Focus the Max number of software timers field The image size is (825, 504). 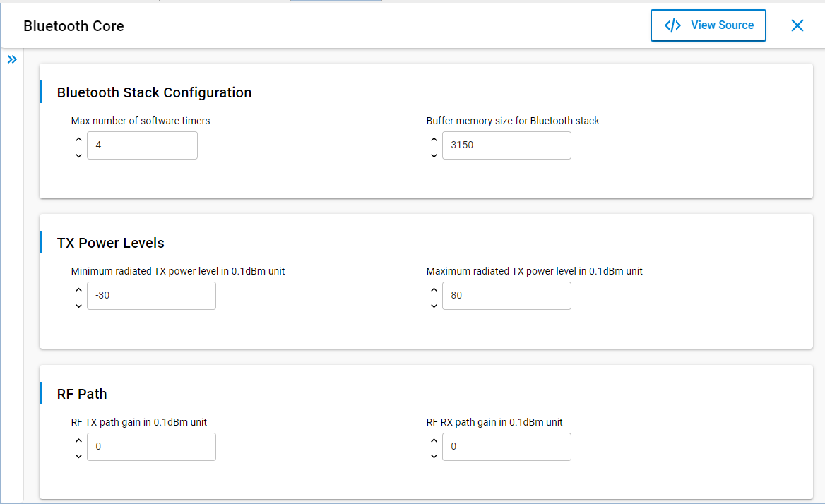click(142, 145)
